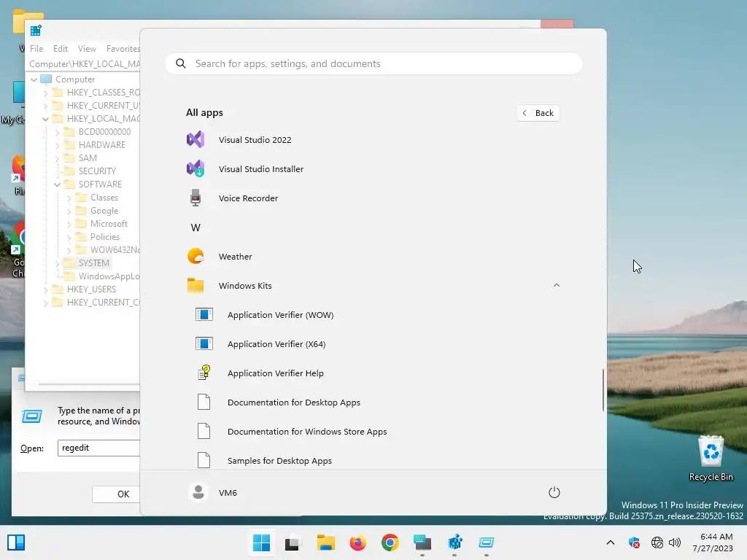This screenshot has width=747, height=560.
Task: Expand the HARDWARE key node
Action: click(57, 145)
